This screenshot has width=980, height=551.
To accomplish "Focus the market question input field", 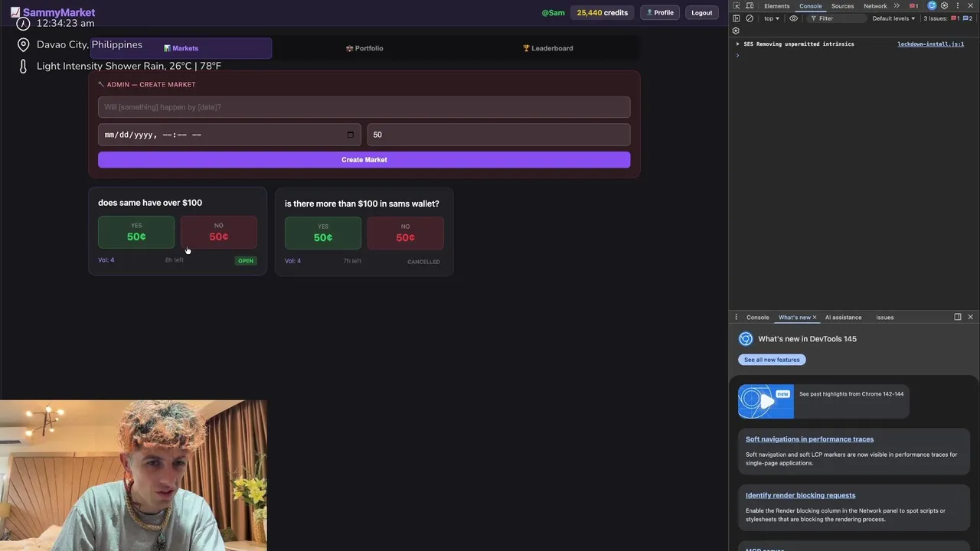I will pyautogui.click(x=364, y=107).
